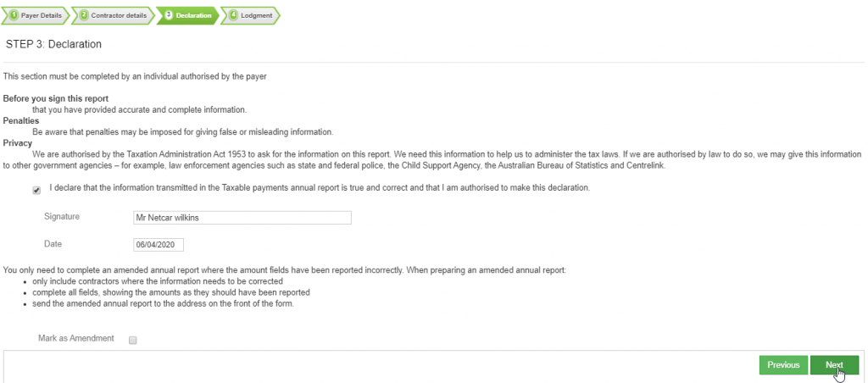The width and height of the screenshot is (868, 383).
Task: Click the step 3 number circle icon
Action: pyautogui.click(x=170, y=15)
